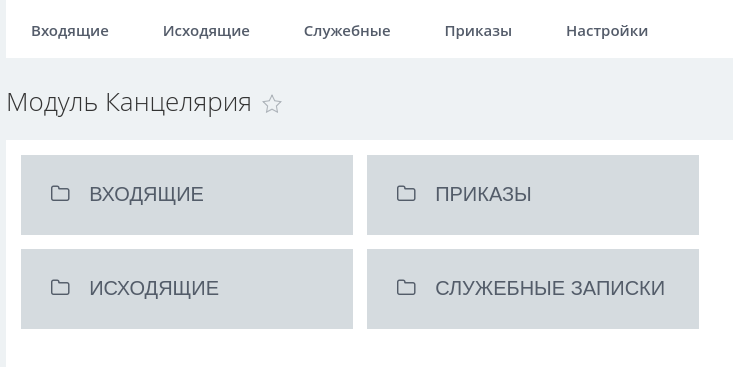Click the gray header band right of the star
The width and height of the screenshot is (733, 367).
coord(507,99)
